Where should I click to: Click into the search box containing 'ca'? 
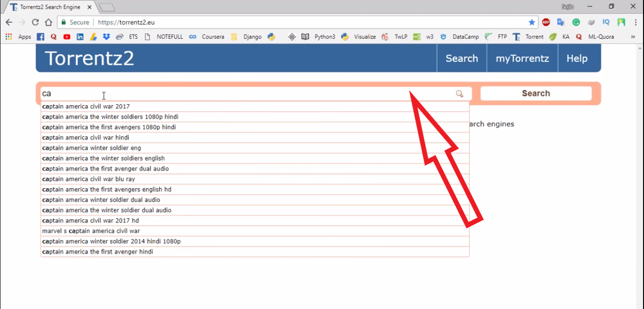point(256,93)
